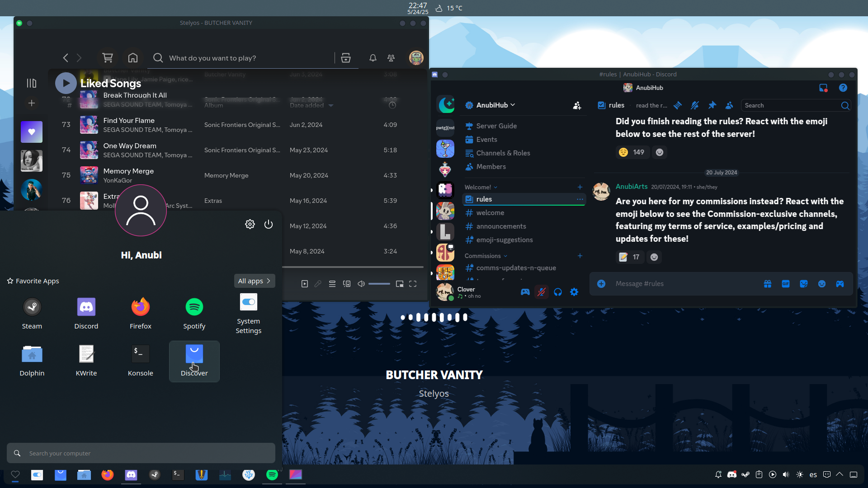Launch Konsole from Favorite Apps
Screen dimensions: 868x488
tap(140, 361)
